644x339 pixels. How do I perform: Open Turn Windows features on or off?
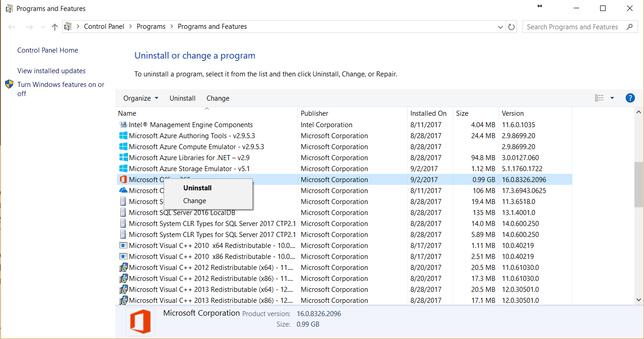coord(61,89)
